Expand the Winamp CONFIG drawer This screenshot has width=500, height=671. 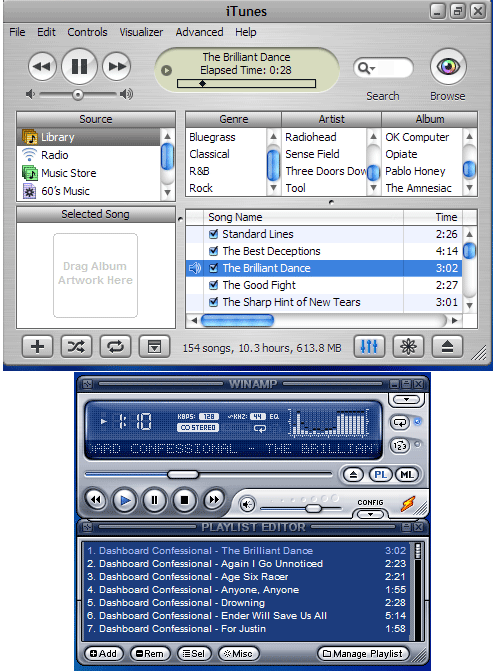click(370, 514)
